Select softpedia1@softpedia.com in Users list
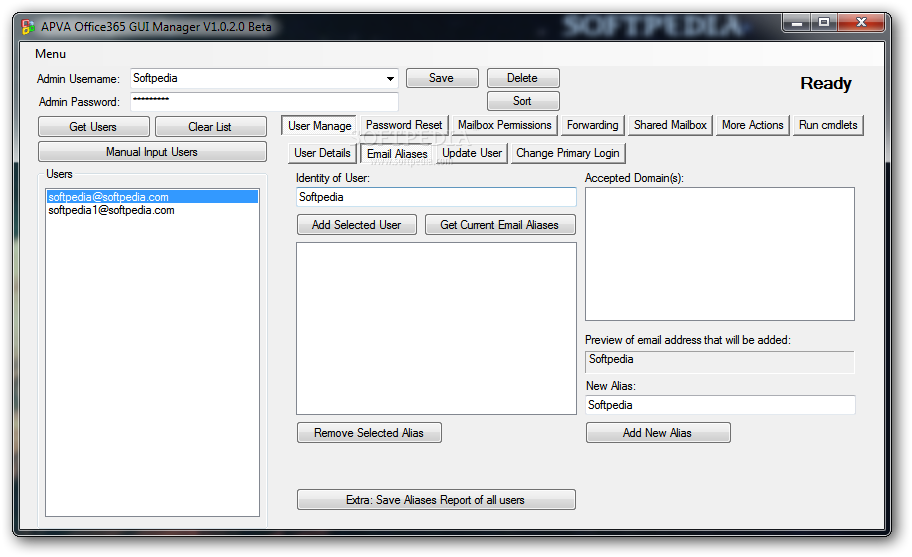912x557 pixels. pos(152,210)
